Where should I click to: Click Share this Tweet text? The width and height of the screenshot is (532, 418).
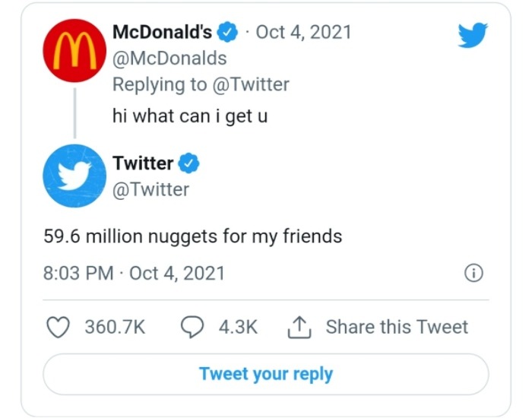(397, 327)
